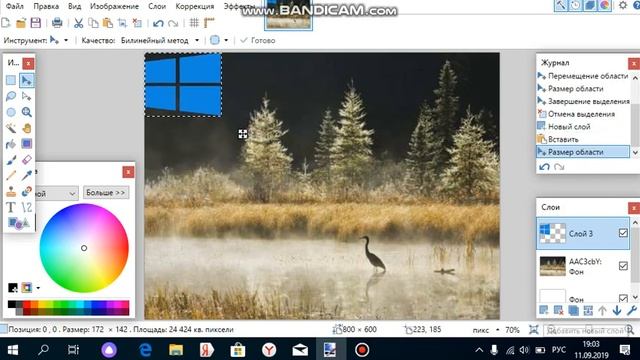Pick a color from the color wheel

click(84, 248)
